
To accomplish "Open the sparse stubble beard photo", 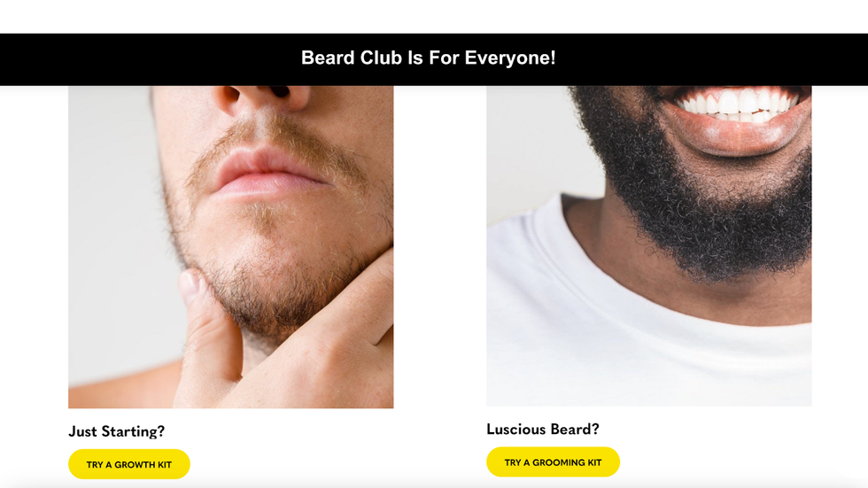I will [231, 247].
